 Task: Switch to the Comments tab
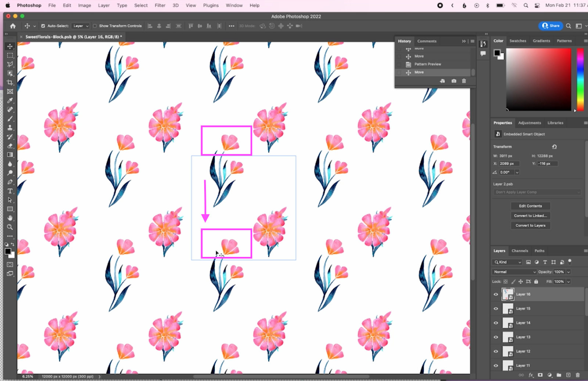coord(427,41)
